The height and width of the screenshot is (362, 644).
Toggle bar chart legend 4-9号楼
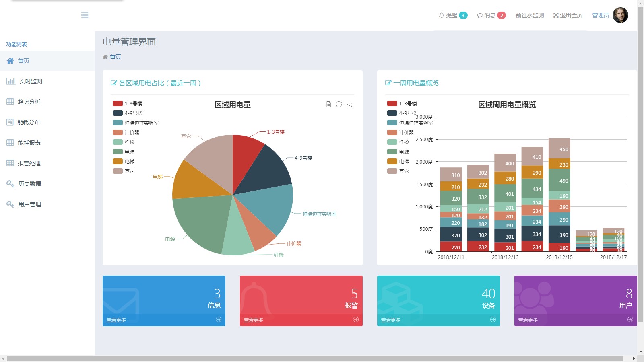click(x=402, y=113)
